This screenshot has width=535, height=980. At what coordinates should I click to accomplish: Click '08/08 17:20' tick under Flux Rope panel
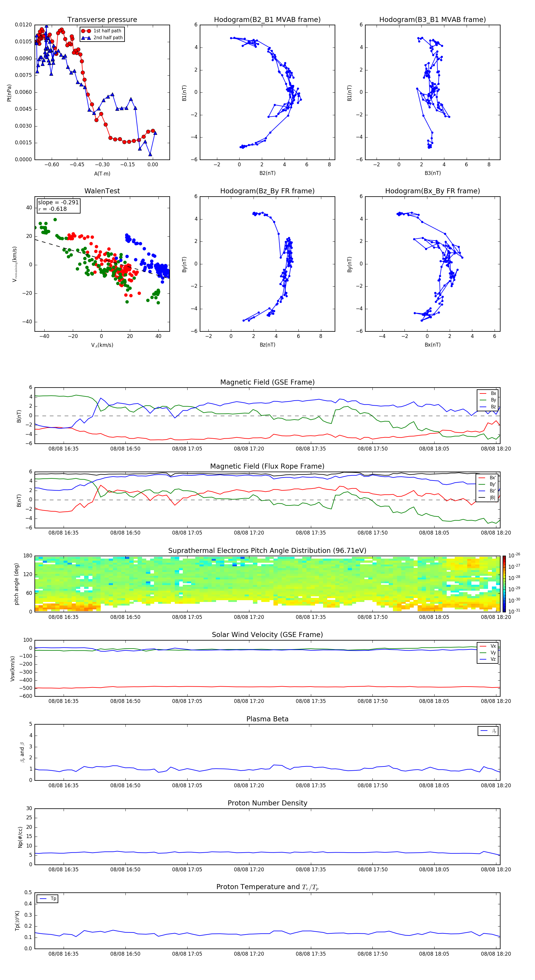click(249, 533)
